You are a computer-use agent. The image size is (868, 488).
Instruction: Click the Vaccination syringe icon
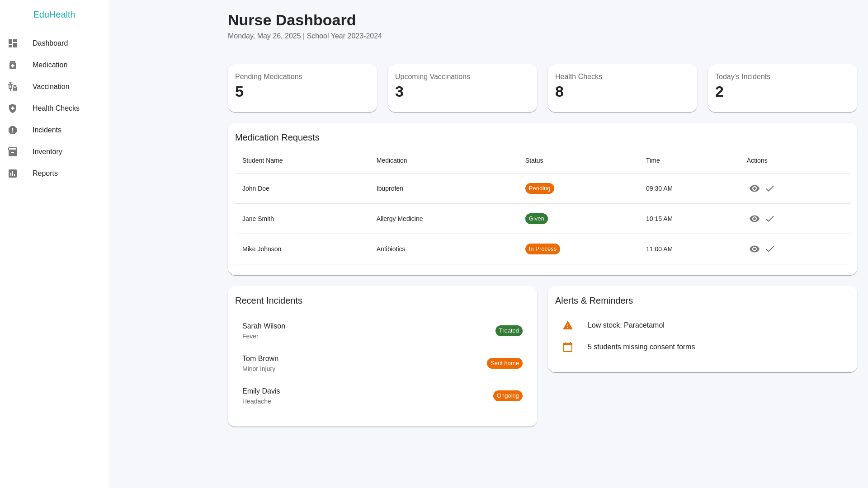[x=13, y=87]
